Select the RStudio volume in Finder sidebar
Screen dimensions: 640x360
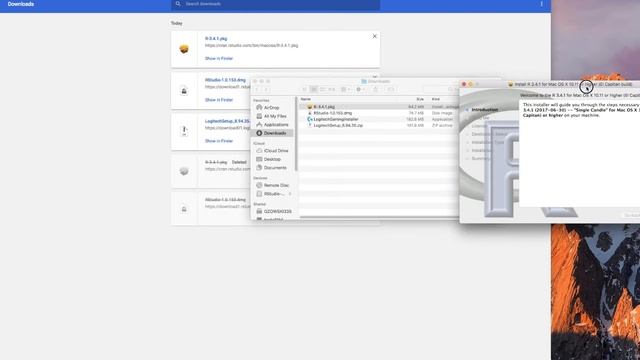(x=273, y=194)
